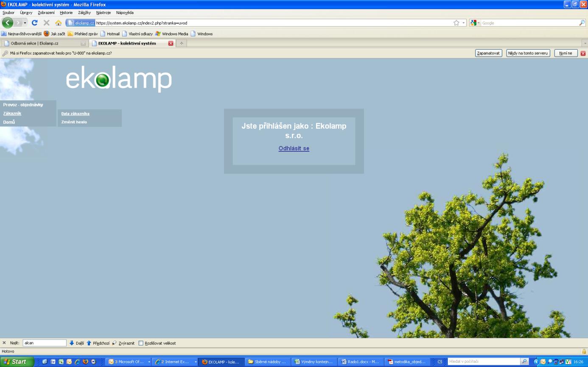This screenshot has width=588, height=367.
Task: Open the list all tabs dropdown
Action: pyautogui.click(x=584, y=43)
